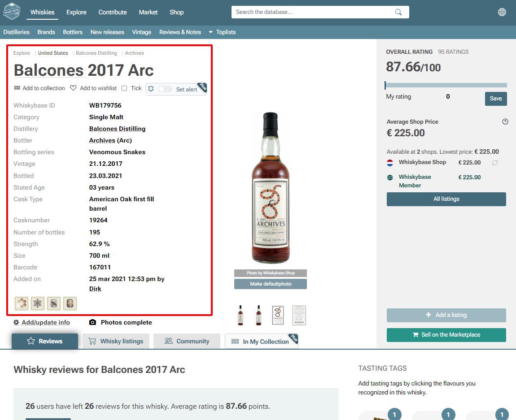
Task: Click the camera icon beside Photos complete
Action: pyautogui.click(x=92, y=322)
